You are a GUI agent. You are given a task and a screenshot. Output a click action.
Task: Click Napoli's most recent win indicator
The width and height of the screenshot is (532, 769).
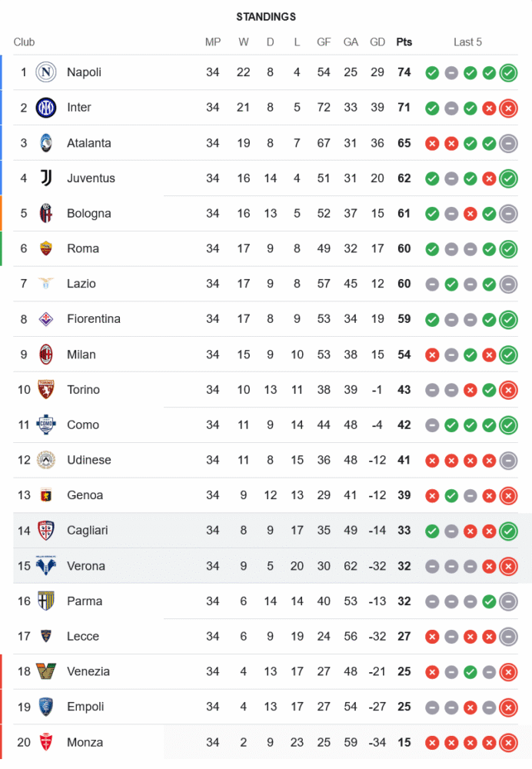coord(507,73)
